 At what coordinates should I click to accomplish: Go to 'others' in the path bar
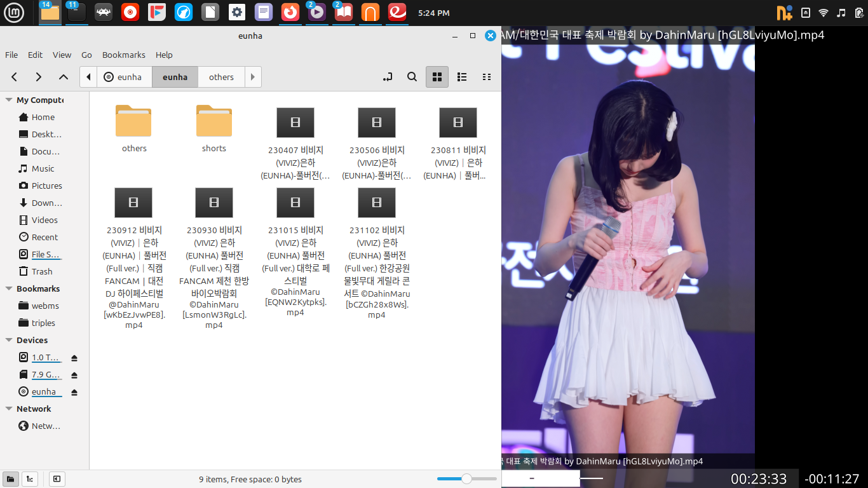(x=221, y=77)
